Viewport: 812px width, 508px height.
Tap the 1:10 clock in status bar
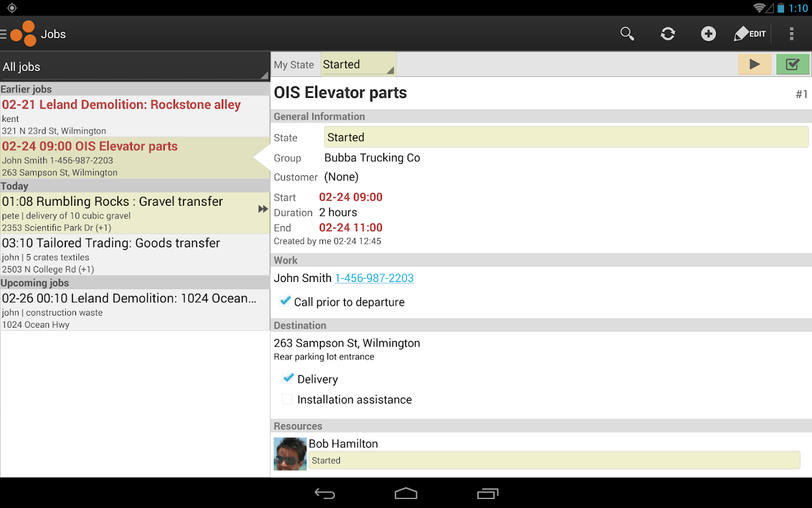(798, 8)
